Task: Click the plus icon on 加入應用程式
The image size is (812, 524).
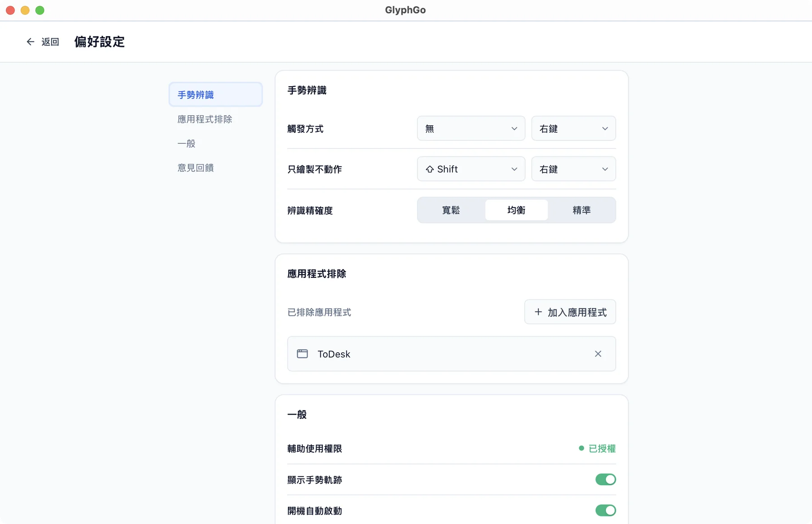Action: click(x=538, y=312)
